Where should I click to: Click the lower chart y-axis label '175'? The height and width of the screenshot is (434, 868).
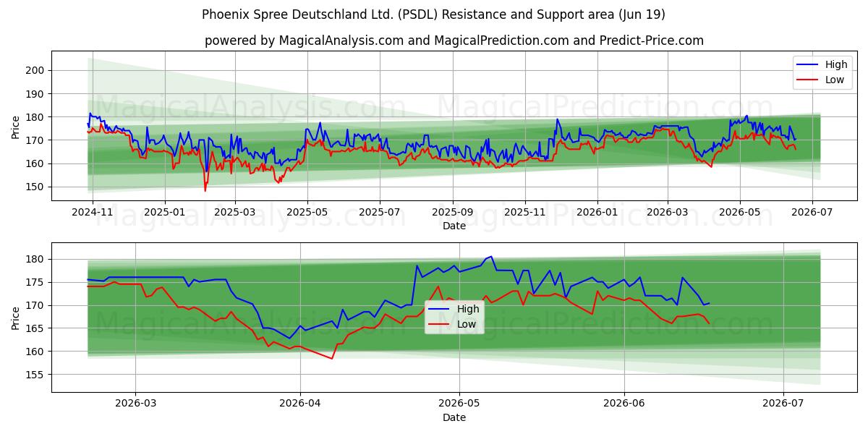(35, 282)
